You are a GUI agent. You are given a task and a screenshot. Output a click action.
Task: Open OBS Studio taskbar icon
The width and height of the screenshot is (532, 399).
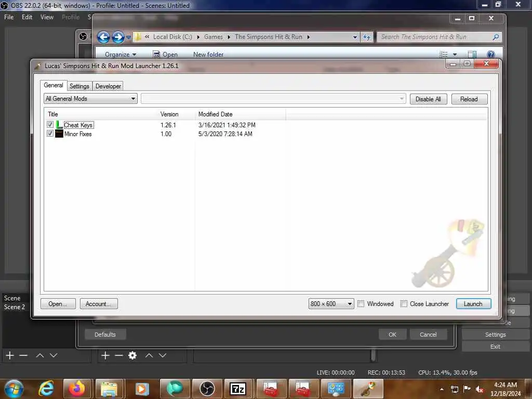coord(207,389)
